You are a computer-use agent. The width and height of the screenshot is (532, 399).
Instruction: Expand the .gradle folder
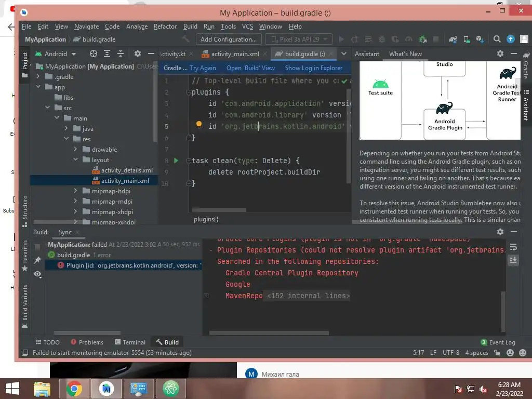coord(38,77)
